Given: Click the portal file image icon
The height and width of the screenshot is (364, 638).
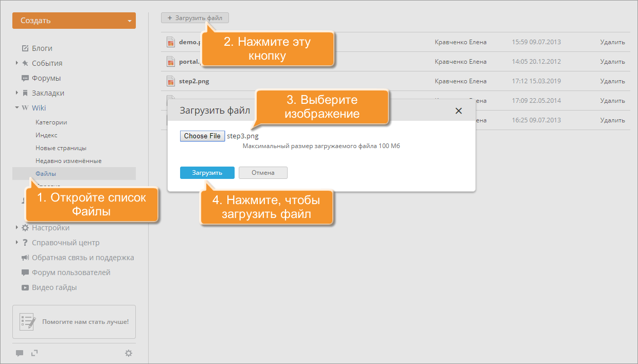Looking at the screenshot, I should [171, 62].
